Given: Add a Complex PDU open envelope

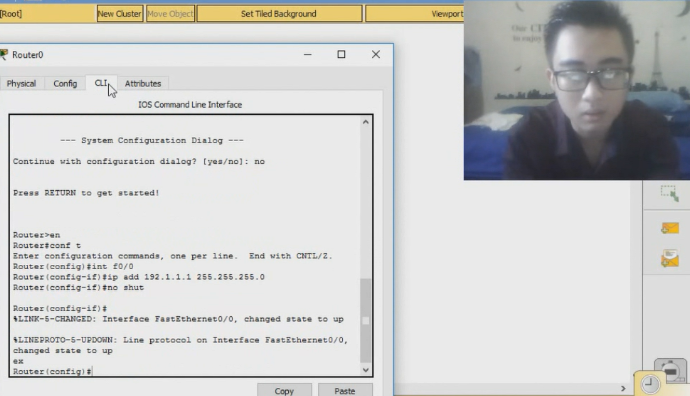Looking at the screenshot, I should (670, 258).
